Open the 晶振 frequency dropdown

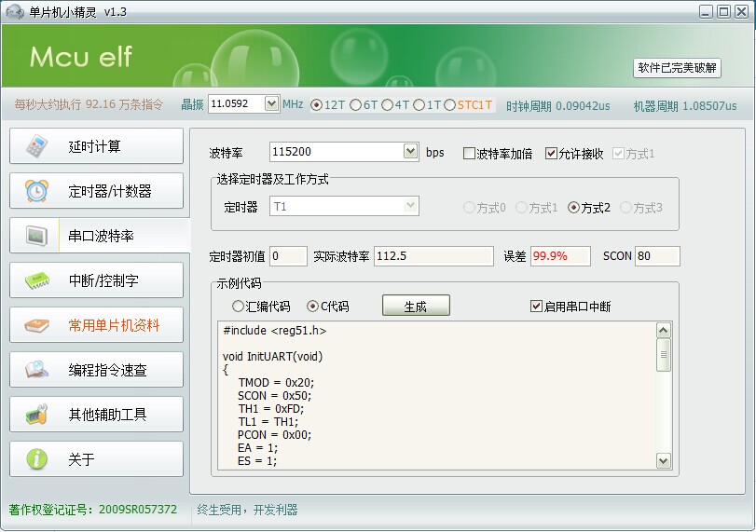click(271, 104)
